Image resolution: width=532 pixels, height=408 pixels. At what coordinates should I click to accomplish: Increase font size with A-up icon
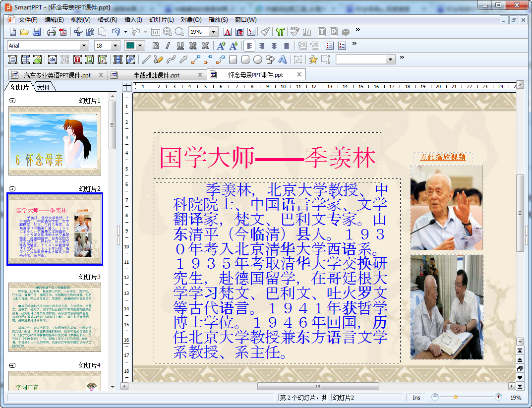coord(221,46)
